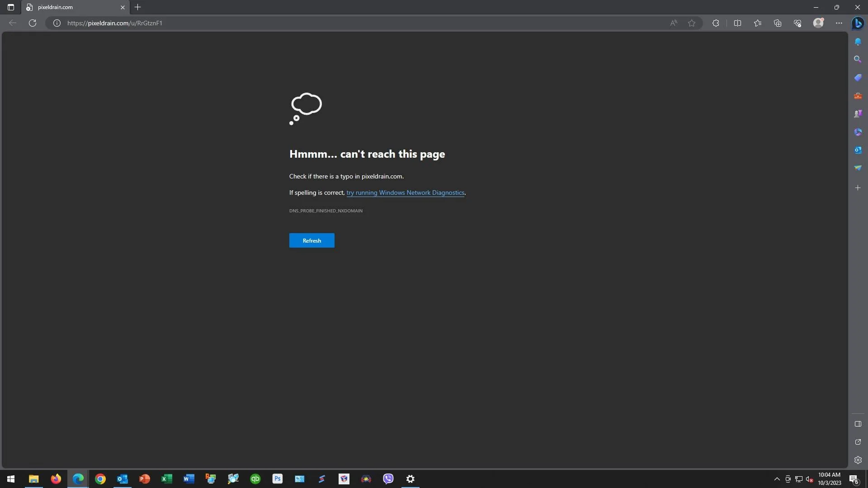Open sidebar Tools briefcase
The height and width of the screenshot is (488, 868).
point(858,96)
